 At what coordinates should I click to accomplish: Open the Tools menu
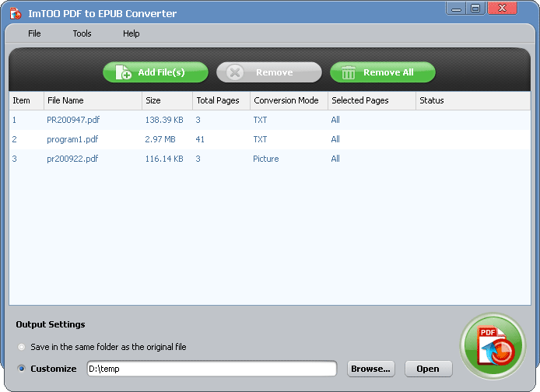pos(82,33)
